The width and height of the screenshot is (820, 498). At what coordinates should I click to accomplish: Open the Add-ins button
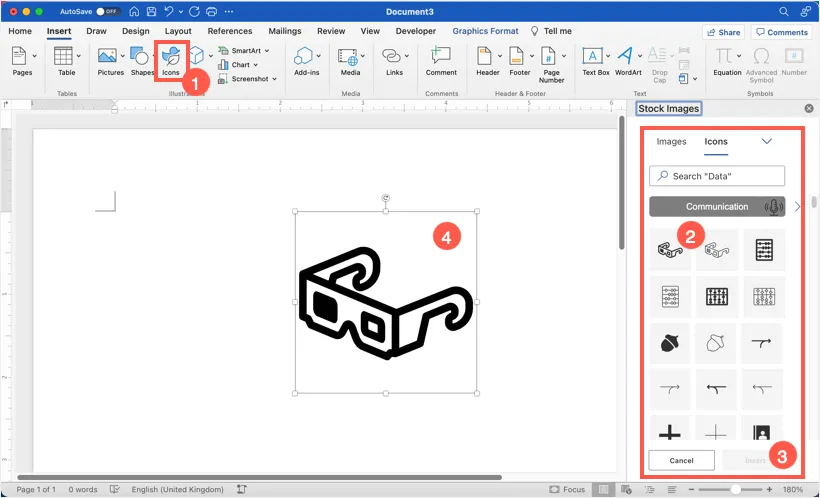pyautogui.click(x=306, y=60)
